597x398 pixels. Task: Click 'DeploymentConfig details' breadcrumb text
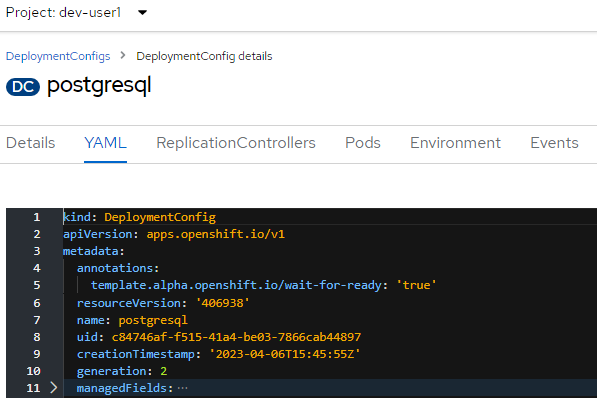pyautogui.click(x=204, y=56)
